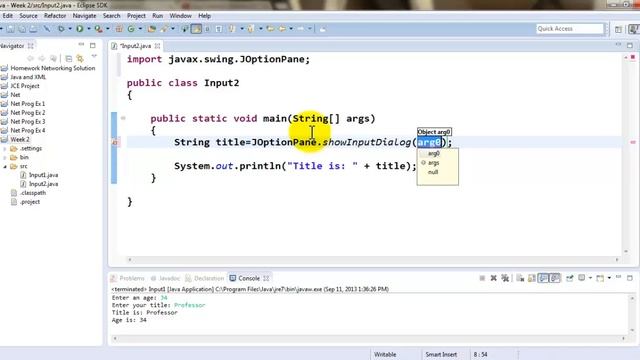
Task: Switch to the Declaration tab
Action: point(205,278)
